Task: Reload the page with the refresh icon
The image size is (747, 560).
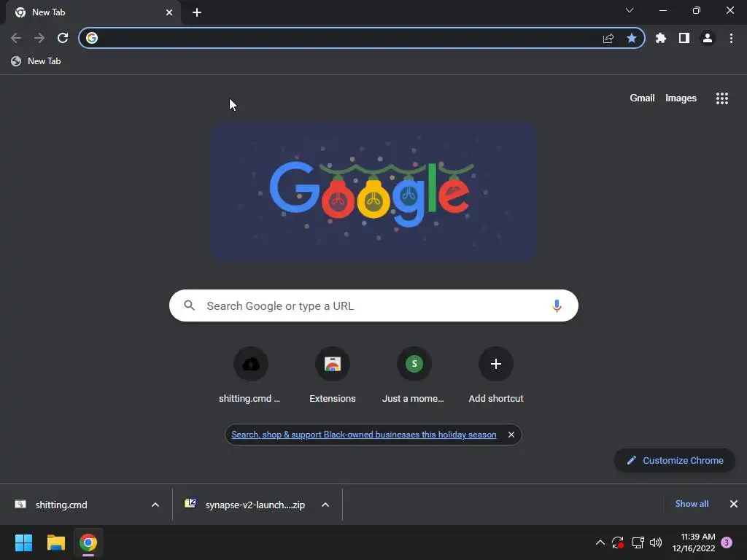Action: 63,38
